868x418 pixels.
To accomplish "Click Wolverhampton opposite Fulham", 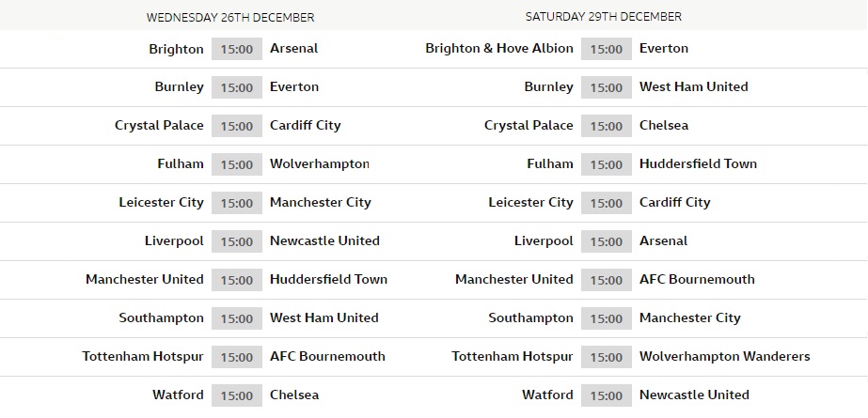I will (319, 163).
